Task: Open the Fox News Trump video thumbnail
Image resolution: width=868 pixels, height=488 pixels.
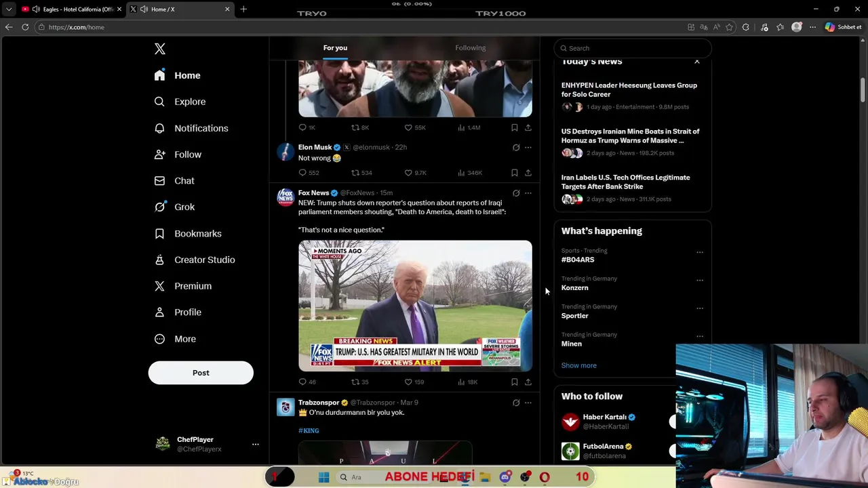Action: [415, 306]
